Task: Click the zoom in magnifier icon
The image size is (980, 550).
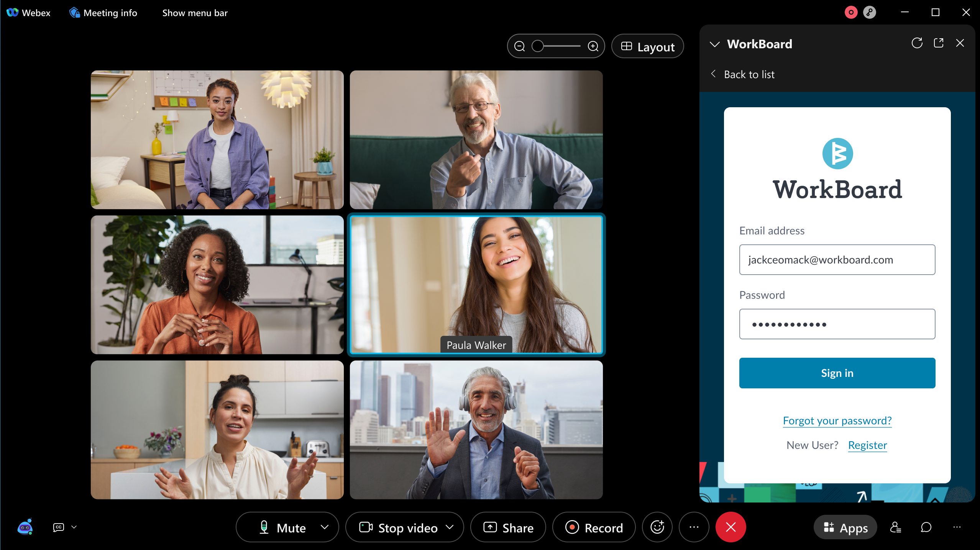Action: [x=593, y=46]
